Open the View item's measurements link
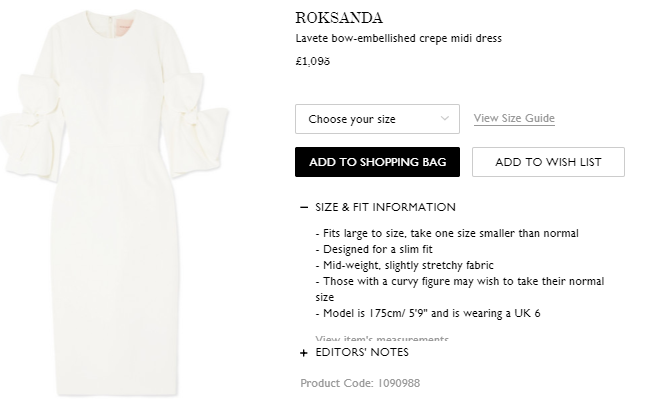 (381, 340)
